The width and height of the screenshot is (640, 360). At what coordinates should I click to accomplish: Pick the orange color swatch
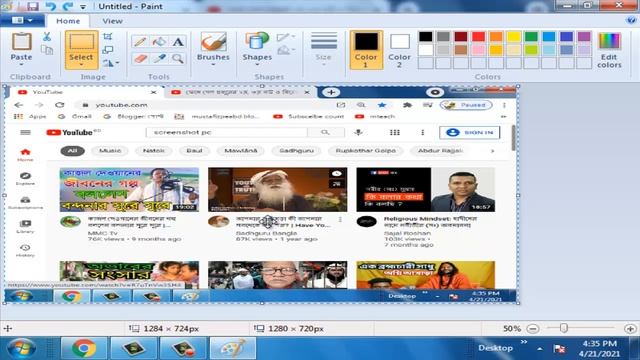[x=496, y=36]
